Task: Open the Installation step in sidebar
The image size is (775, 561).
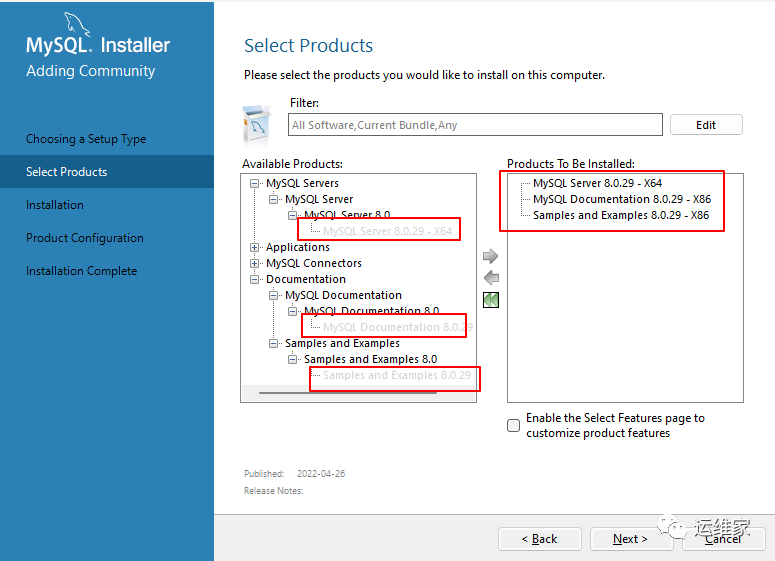Action: (55, 205)
